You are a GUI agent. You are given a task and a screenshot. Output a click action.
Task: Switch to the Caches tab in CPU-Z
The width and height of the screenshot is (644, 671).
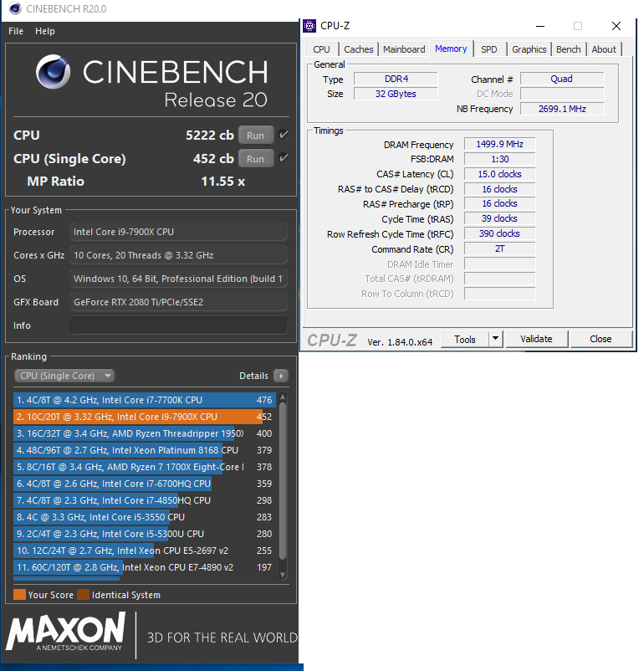click(359, 49)
